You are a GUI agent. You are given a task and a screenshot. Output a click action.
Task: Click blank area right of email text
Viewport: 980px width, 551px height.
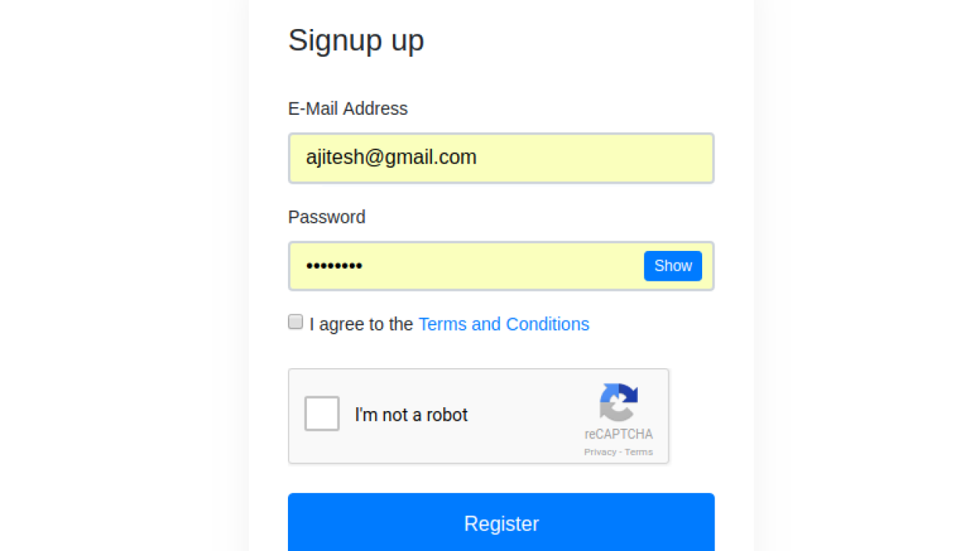593,158
